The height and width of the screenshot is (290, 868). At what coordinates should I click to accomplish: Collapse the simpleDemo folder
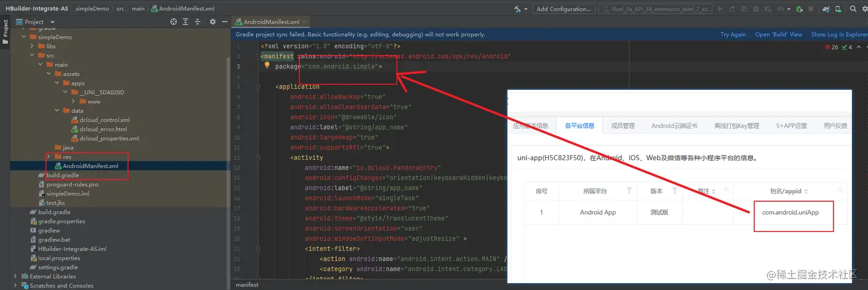click(24, 37)
